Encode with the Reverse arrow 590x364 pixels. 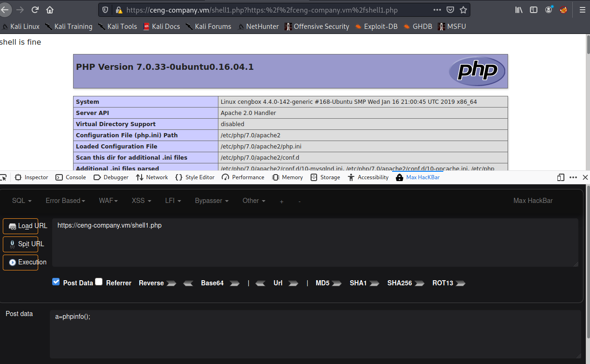(x=171, y=283)
